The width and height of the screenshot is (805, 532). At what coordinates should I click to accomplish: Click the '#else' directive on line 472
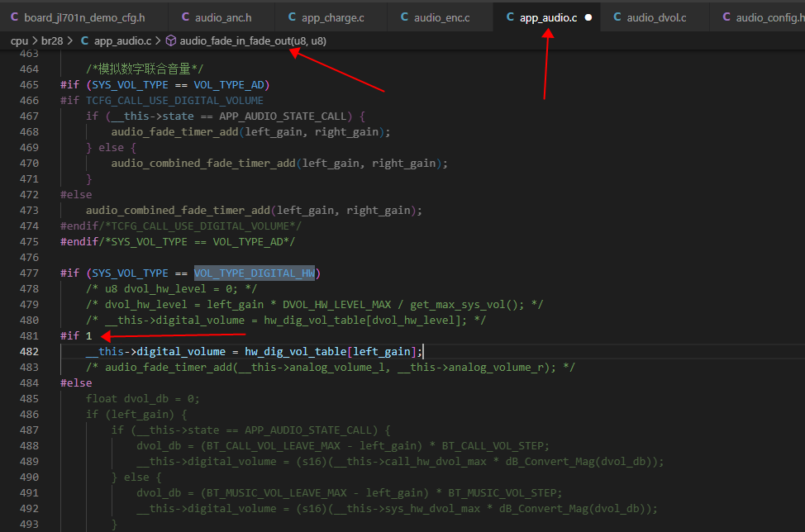pos(76,194)
